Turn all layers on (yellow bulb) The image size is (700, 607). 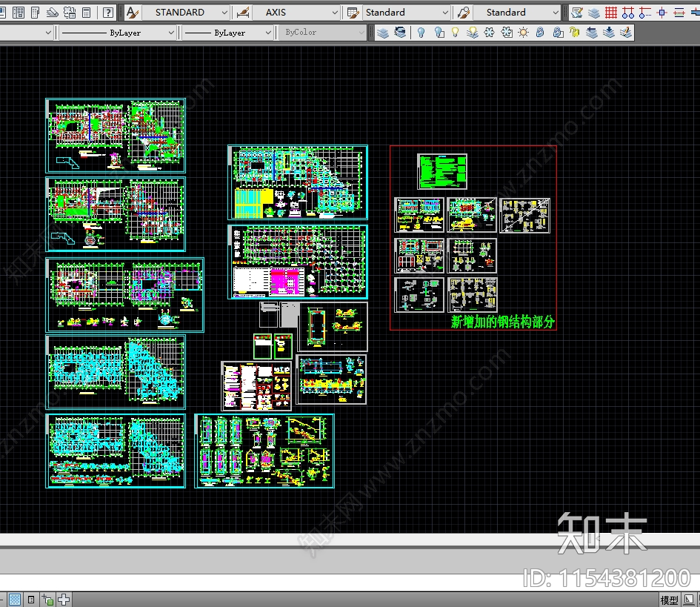coord(455,33)
